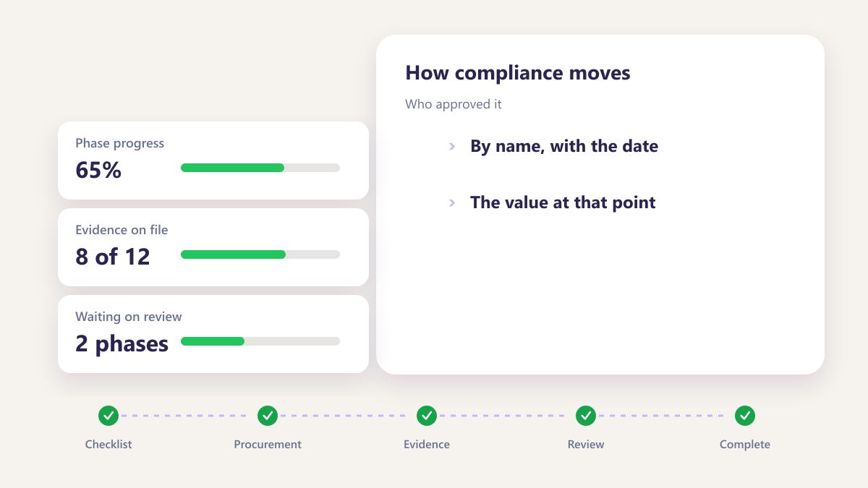Select 'The value at that point' item

pyautogui.click(x=563, y=202)
